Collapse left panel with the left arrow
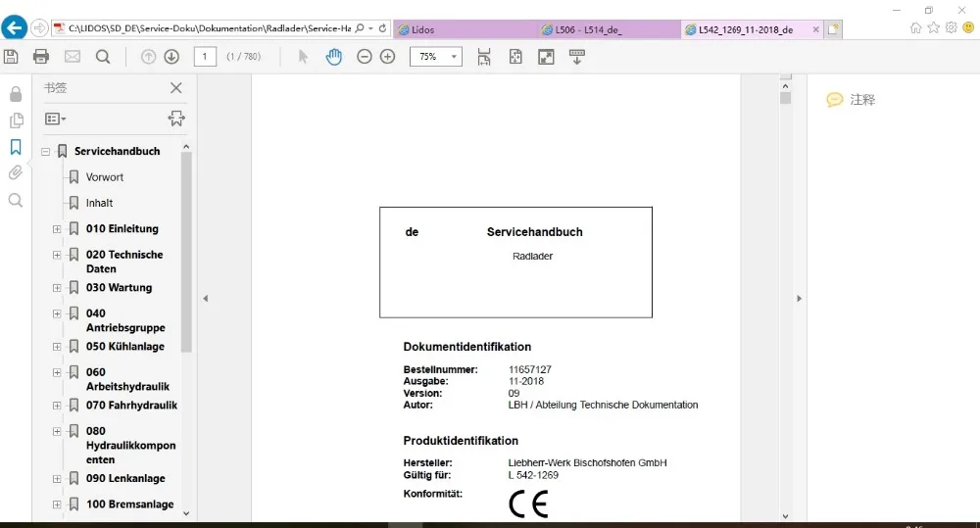 206,299
